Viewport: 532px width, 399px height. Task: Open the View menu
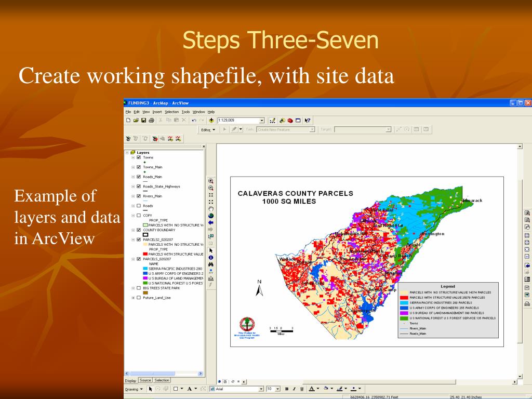(x=146, y=112)
